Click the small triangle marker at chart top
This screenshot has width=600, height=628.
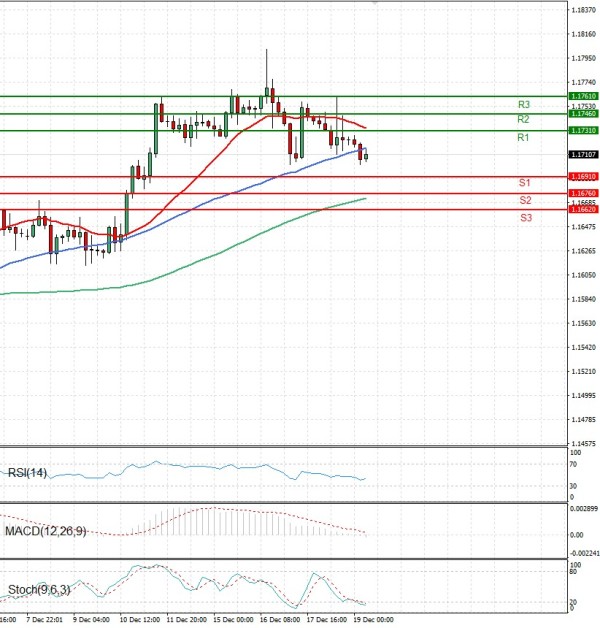pyautogui.click(x=375, y=4)
